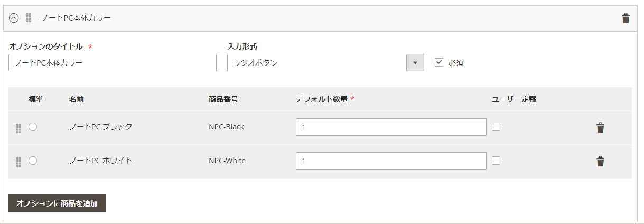Enable ユーザー定義 for the NPC-White row
The width and height of the screenshot is (644, 224).
[496, 161]
